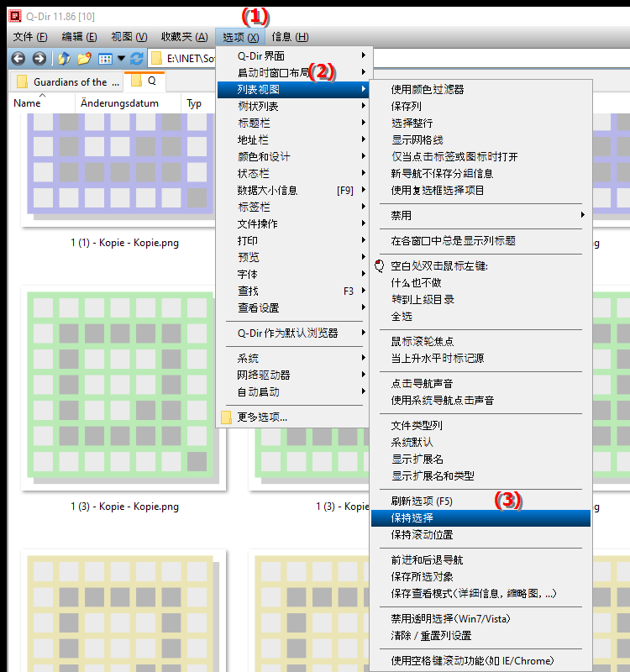Expand the 状态栏 submenu
Image resolution: width=630 pixels, height=672 pixels.
pos(293,173)
